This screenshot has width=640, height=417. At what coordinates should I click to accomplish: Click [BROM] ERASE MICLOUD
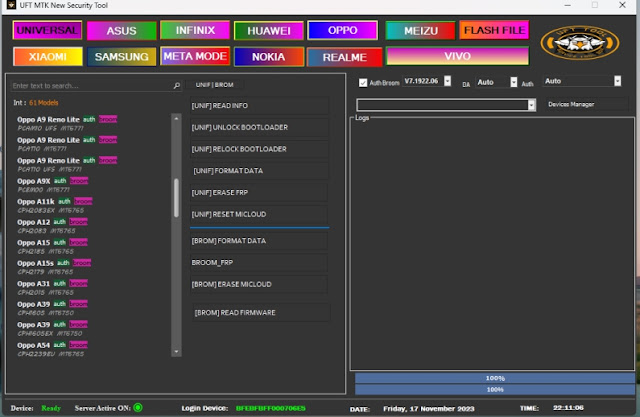[259, 284]
